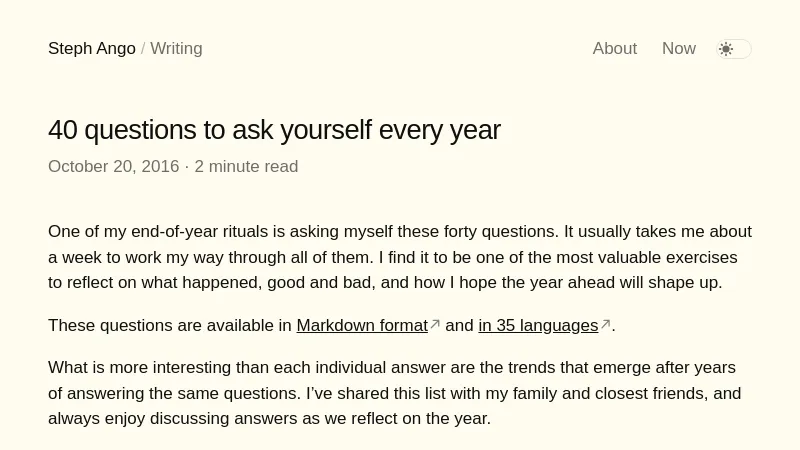Viewport: 800px width, 450px height.
Task: Toggle the light/dark theme switch
Action: pos(734,49)
